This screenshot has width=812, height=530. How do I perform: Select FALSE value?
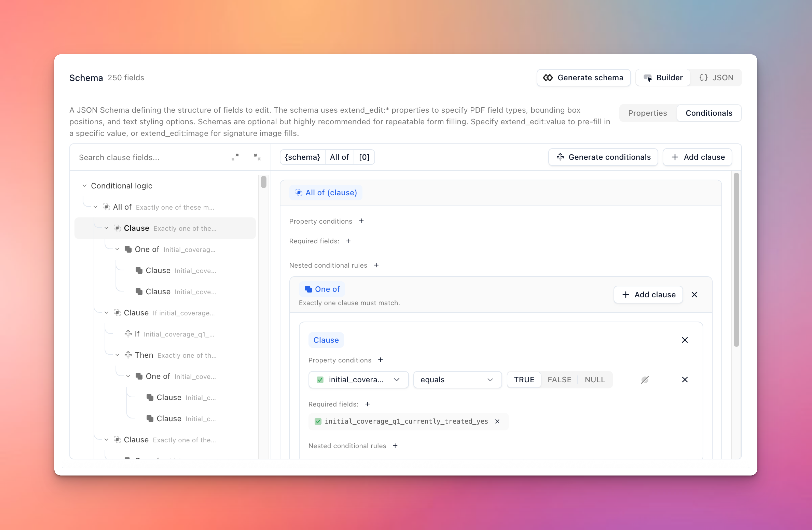tap(559, 380)
